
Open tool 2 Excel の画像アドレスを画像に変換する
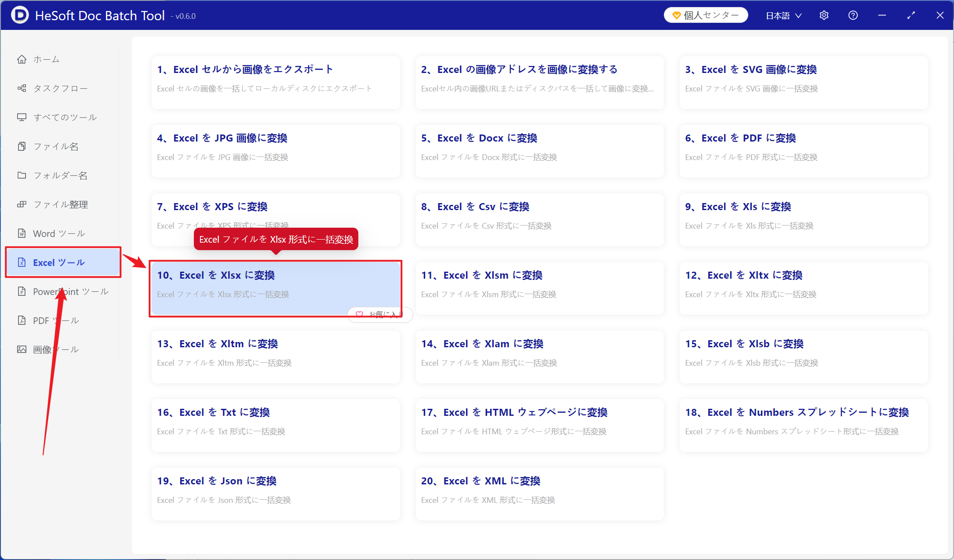(x=539, y=82)
